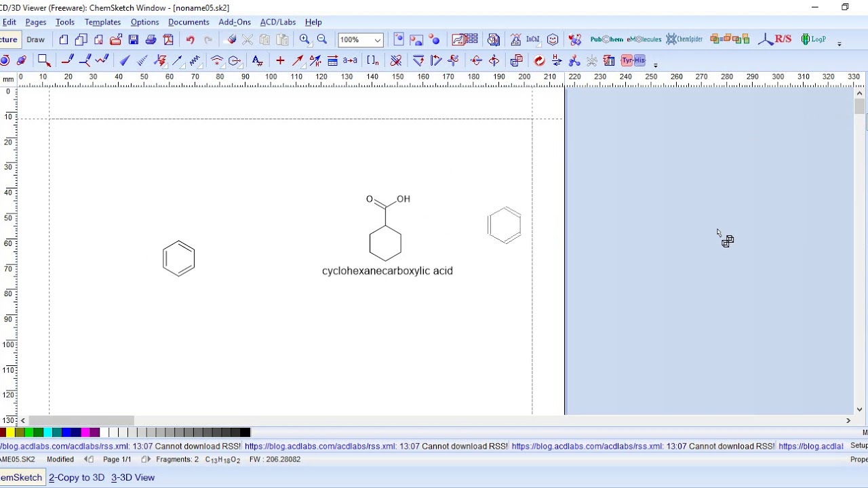
Task: Open the ACD/Labs menu
Action: click(x=278, y=22)
